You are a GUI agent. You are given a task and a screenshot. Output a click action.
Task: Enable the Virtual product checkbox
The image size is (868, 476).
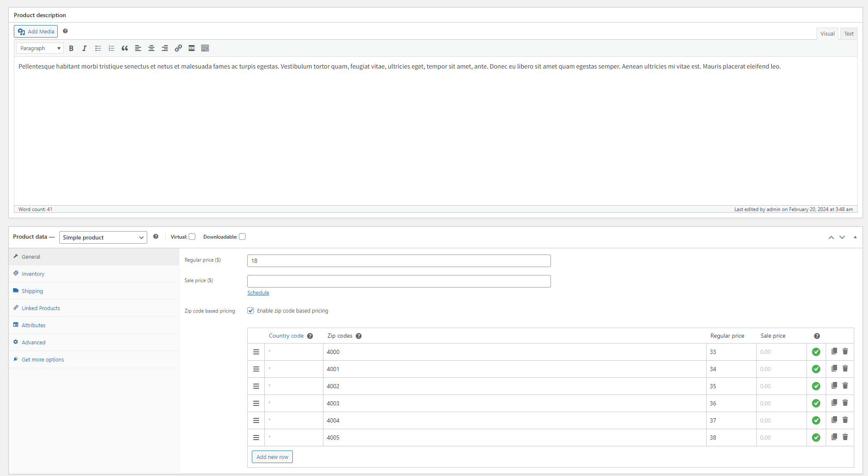click(x=192, y=237)
